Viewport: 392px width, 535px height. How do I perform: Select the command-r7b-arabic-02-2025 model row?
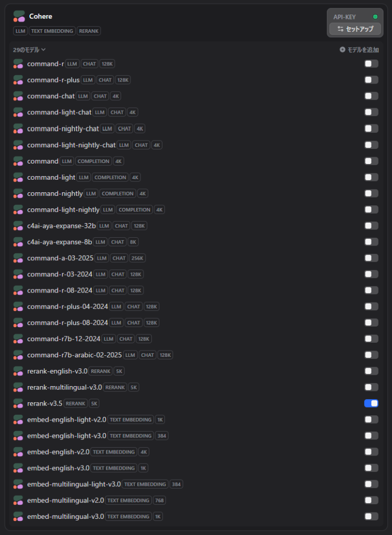click(196, 355)
